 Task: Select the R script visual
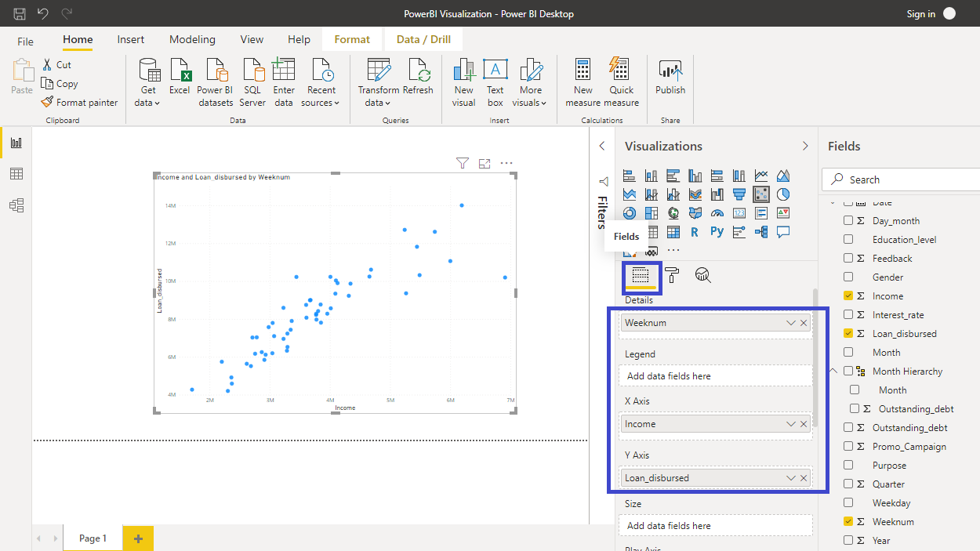tap(695, 232)
